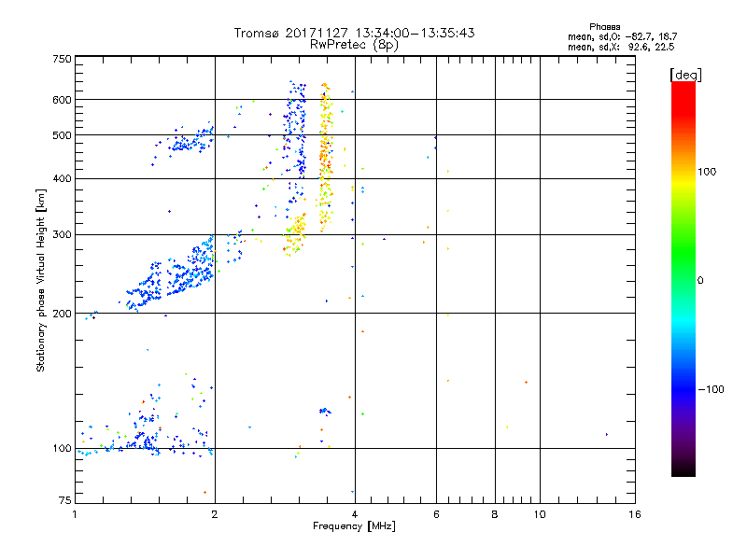Click the y-axis '600' tick label

click(62, 100)
